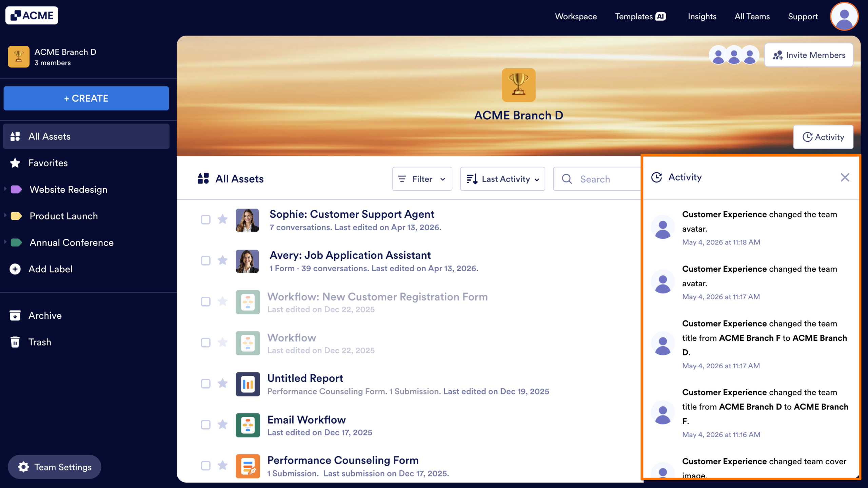Star the Email Workflow asset
Viewport: 868px width, 488px height.
tap(222, 424)
